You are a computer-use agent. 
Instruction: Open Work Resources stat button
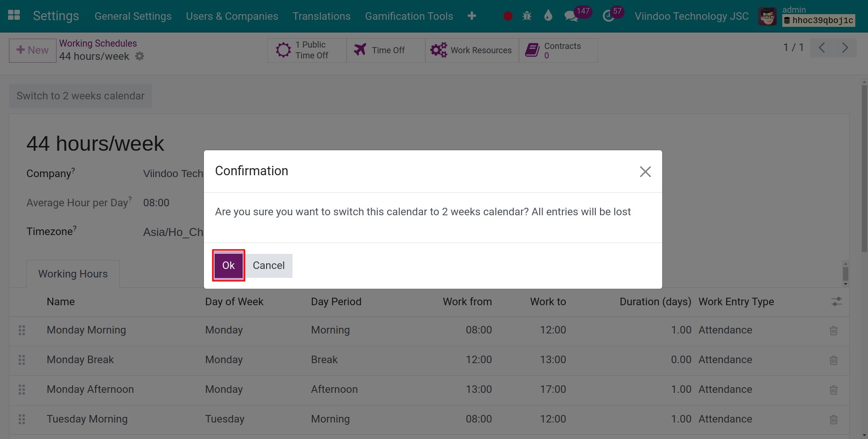[x=472, y=50]
